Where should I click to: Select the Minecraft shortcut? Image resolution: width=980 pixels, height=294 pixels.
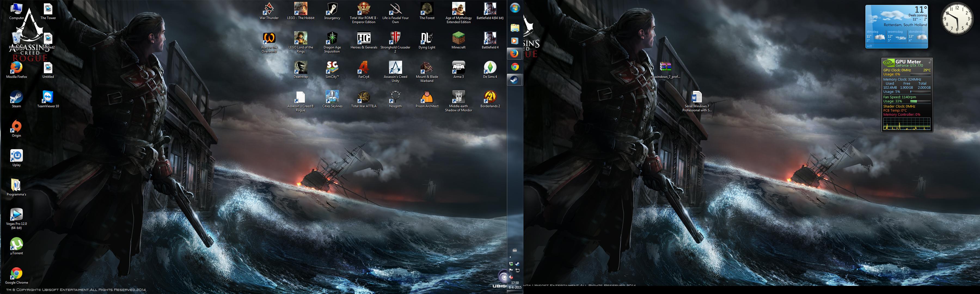point(458,41)
